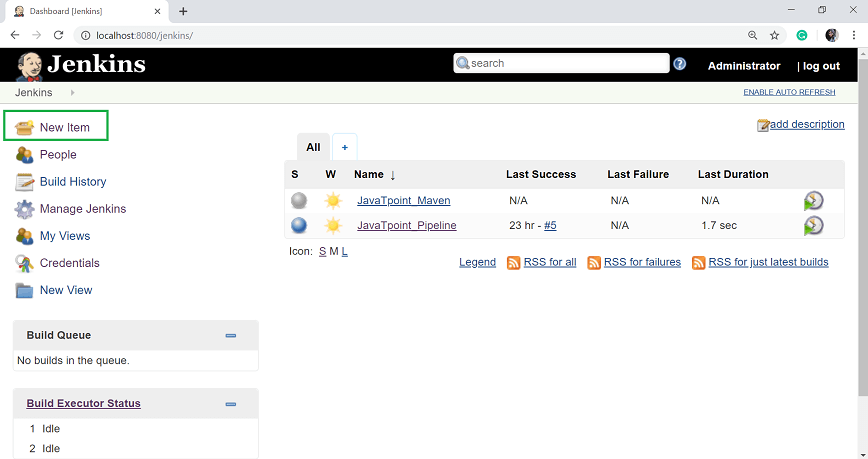Go back in browser history
Image resolution: width=868 pixels, height=459 pixels.
pos(15,35)
